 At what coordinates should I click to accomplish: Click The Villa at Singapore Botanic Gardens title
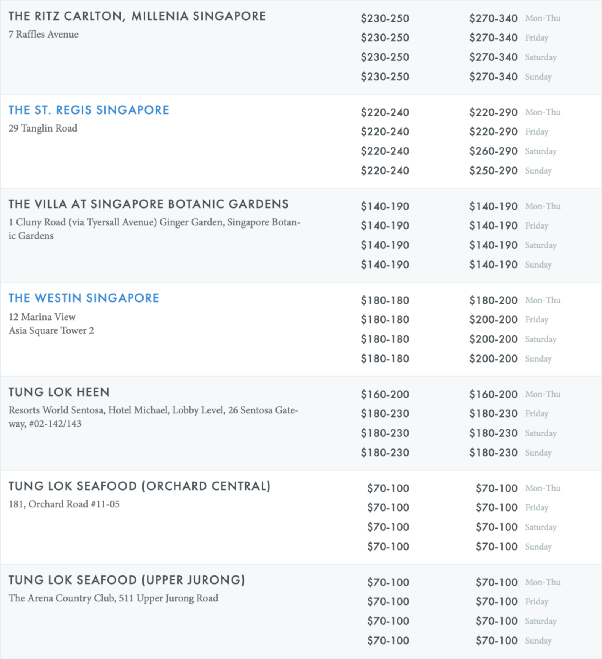tap(149, 204)
